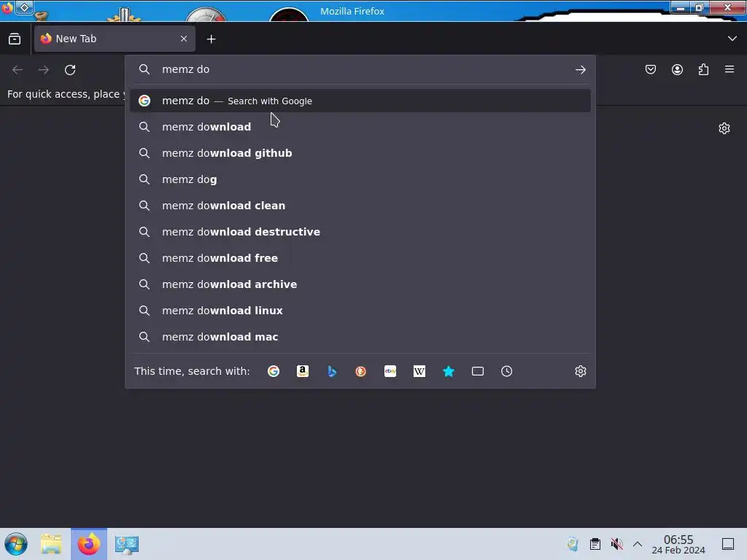The width and height of the screenshot is (747, 560).
Task: Search this time with DuckDuckGo
Action: [x=360, y=371]
